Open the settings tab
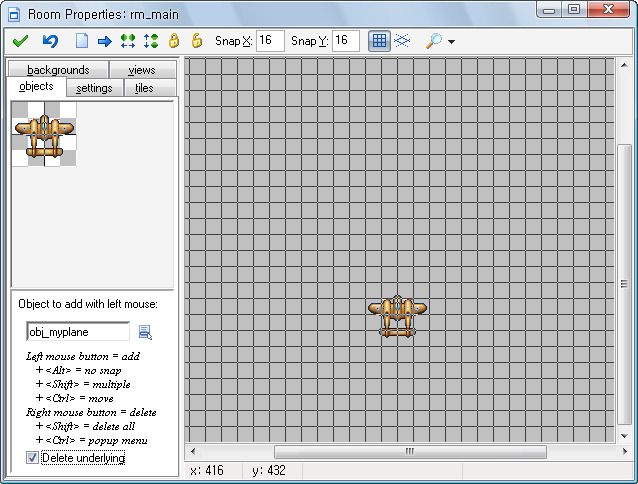The width and height of the screenshot is (638, 484). click(x=94, y=88)
